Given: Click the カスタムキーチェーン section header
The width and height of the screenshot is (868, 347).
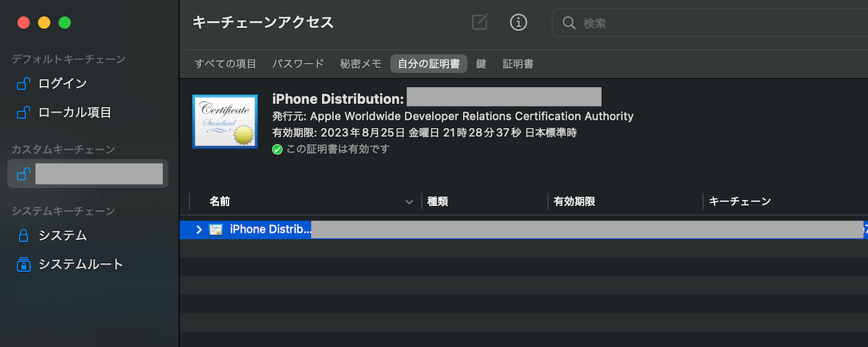Looking at the screenshot, I should pos(63,150).
